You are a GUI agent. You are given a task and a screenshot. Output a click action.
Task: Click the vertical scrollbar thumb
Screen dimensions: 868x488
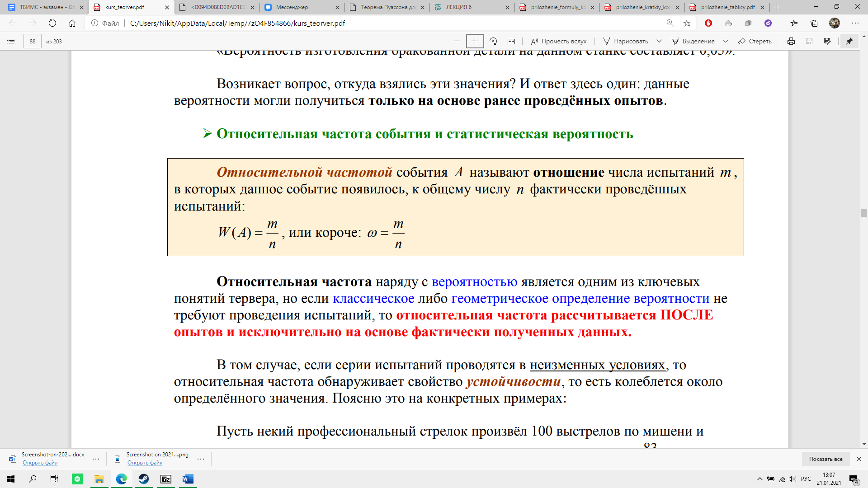coord(864,213)
